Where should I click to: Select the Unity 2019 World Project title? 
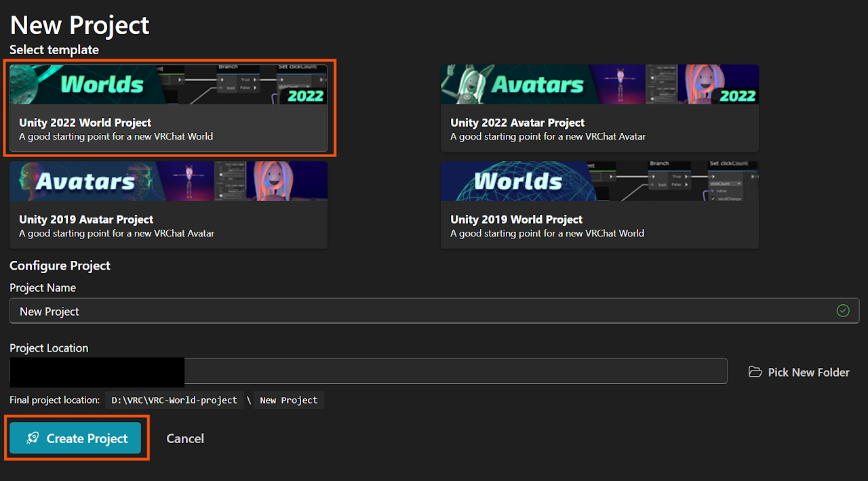[516, 219]
